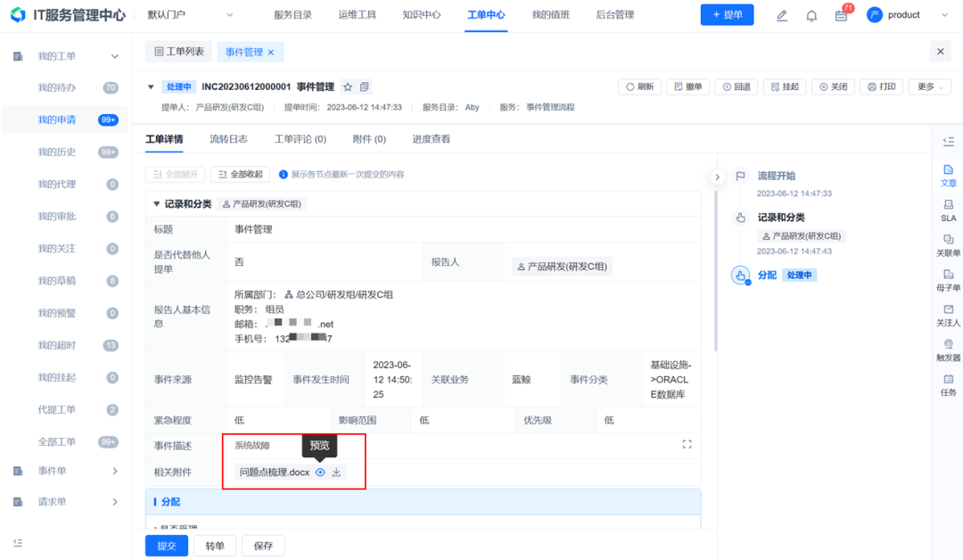Open 全部工单 in sidebar
The image size is (963, 560).
65,442
